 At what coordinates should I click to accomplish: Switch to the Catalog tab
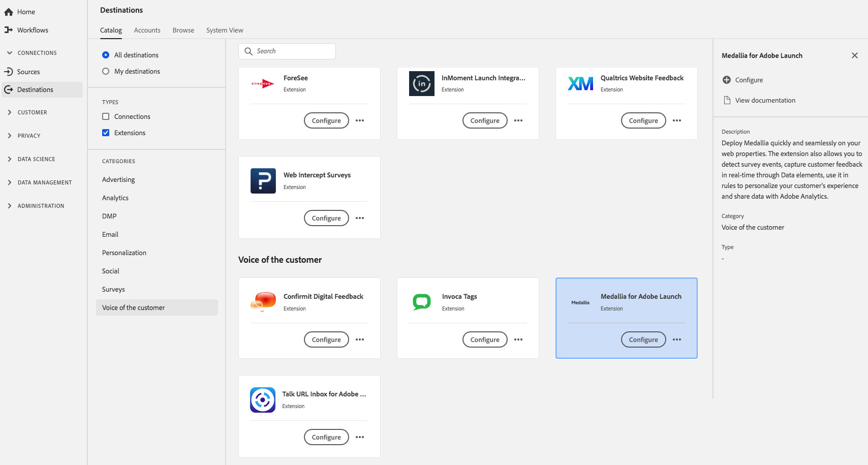pyautogui.click(x=111, y=30)
